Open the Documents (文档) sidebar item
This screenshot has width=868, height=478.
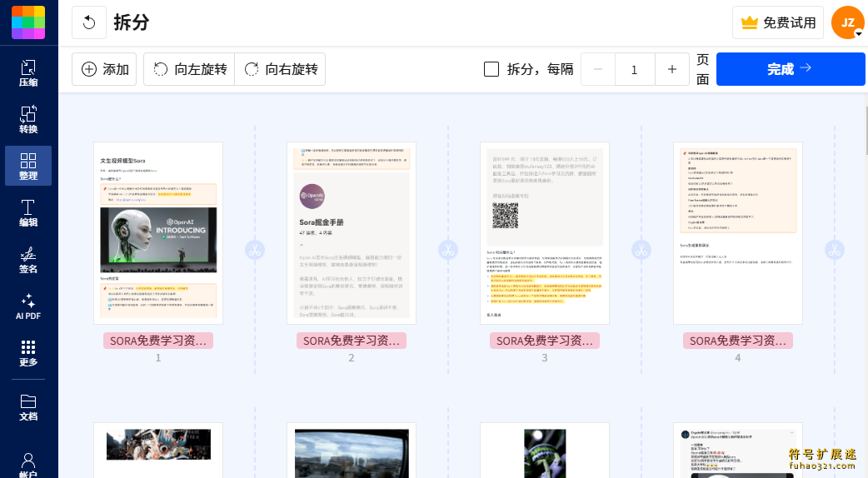click(x=28, y=407)
